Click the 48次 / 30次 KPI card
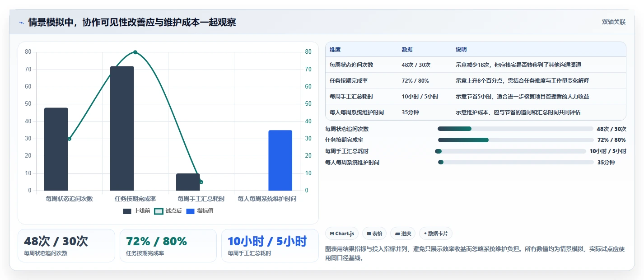This screenshot has height=280, width=644. pyautogui.click(x=66, y=246)
